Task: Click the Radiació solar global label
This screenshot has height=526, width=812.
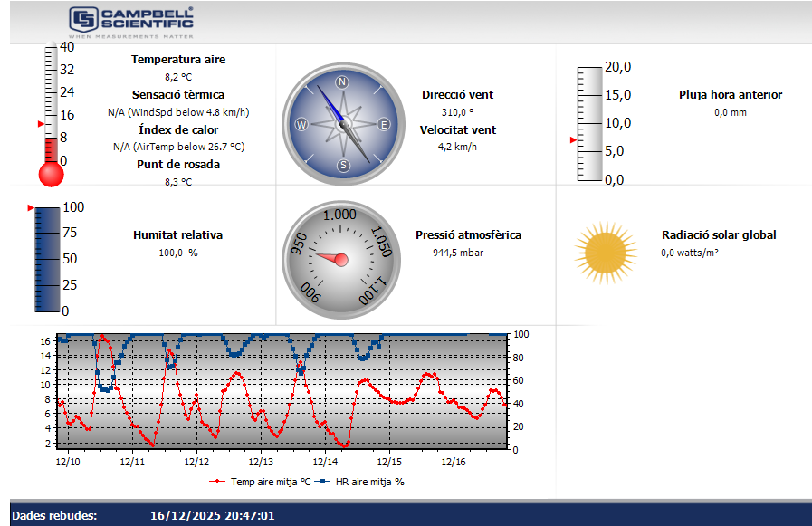Action: point(718,235)
